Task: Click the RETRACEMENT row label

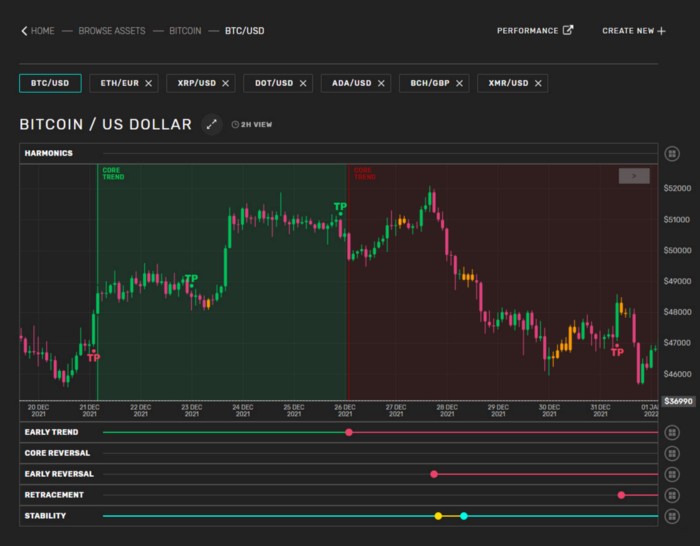Action: 54,495
